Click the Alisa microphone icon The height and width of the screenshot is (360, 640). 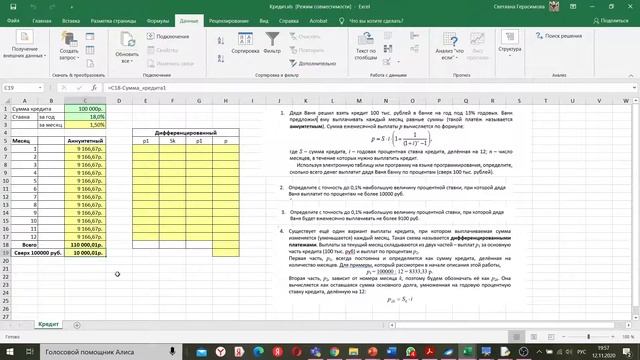click(x=172, y=351)
